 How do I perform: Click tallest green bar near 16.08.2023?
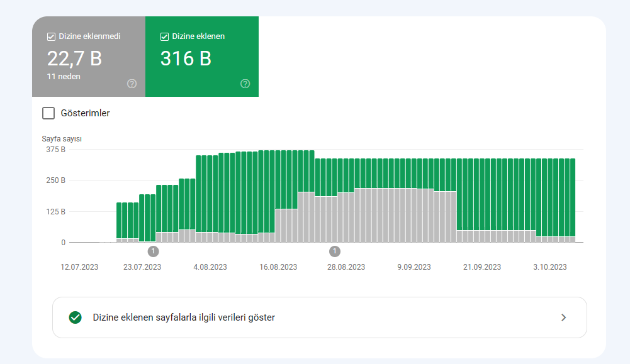tap(278, 180)
